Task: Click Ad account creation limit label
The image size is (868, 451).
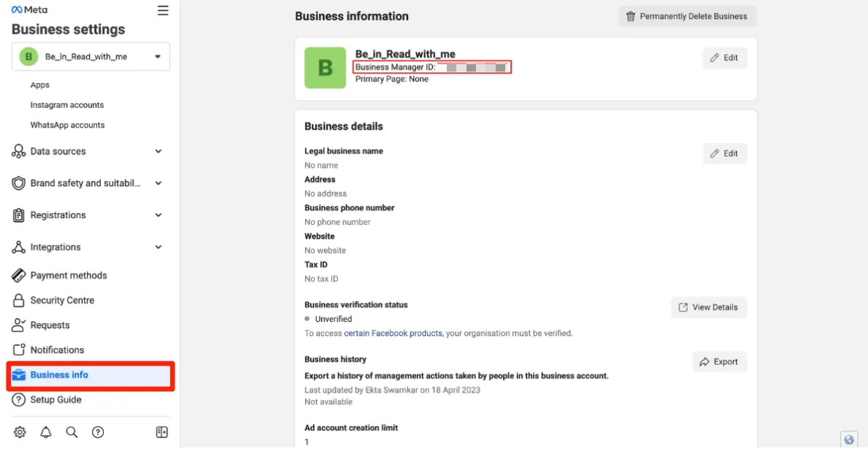Action: tap(351, 428)
